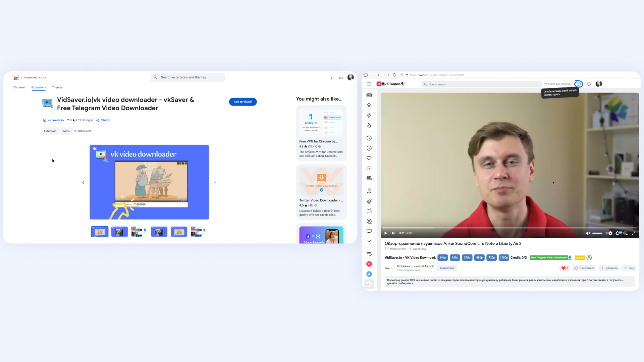Viewport: 644px width, 362px height.
Task: Toggle picture-in-picture mode in player
Action: 626,233
